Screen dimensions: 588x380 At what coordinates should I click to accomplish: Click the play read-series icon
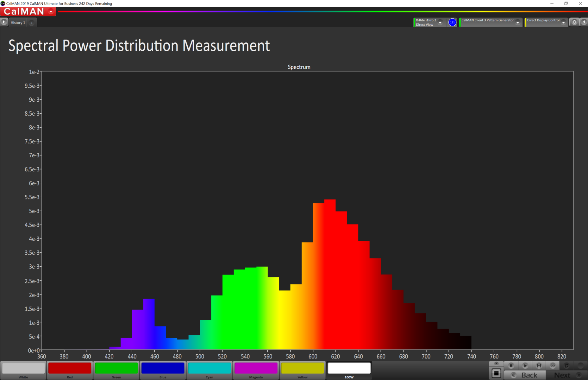coord(525,365)
